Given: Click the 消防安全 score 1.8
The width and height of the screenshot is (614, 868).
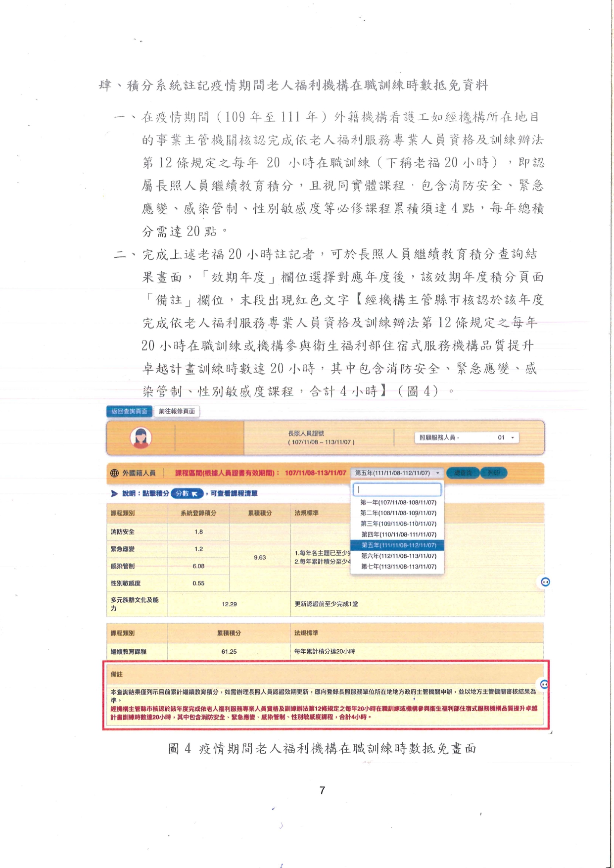Looking at the screenshot, I should [x=198, y=532].
